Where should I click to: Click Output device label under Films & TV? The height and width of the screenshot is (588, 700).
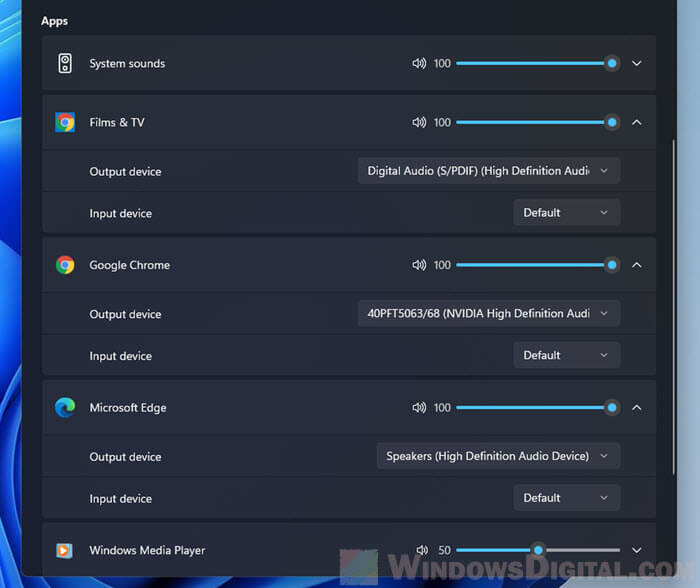point(125,171)
